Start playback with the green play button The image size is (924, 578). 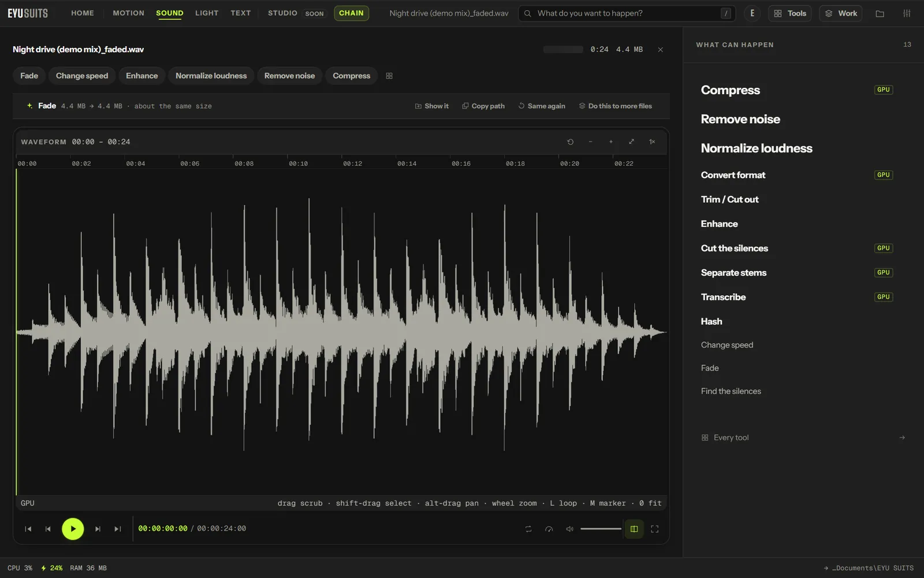[73, 529]
